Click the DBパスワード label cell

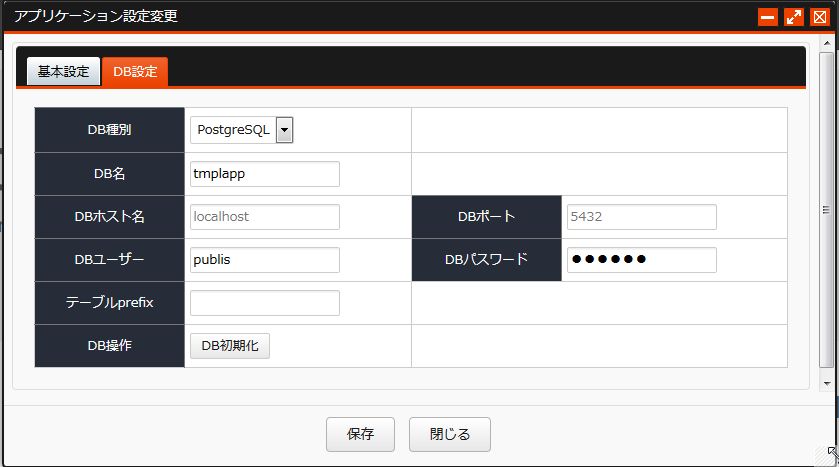486,259
